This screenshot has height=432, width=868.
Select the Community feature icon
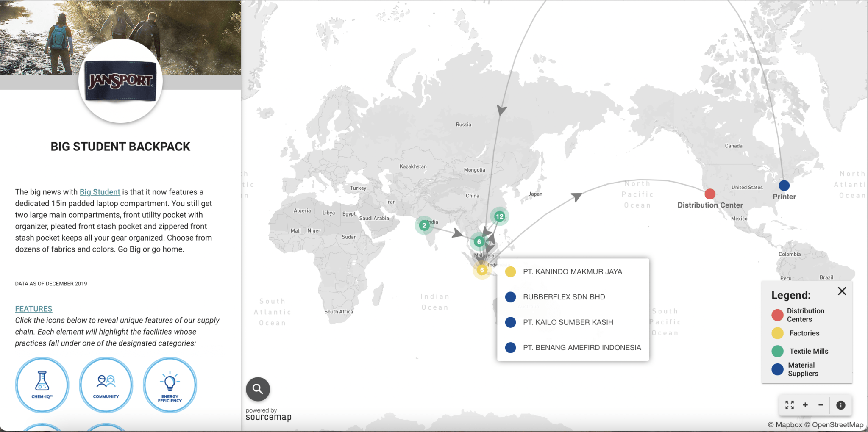coord(106,385)
